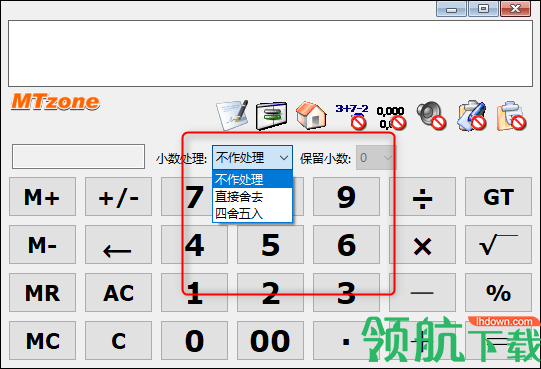The width and height of the screenshot is (541, 369).
Task: Maximize the calculator window
Action: coord(483,9)
